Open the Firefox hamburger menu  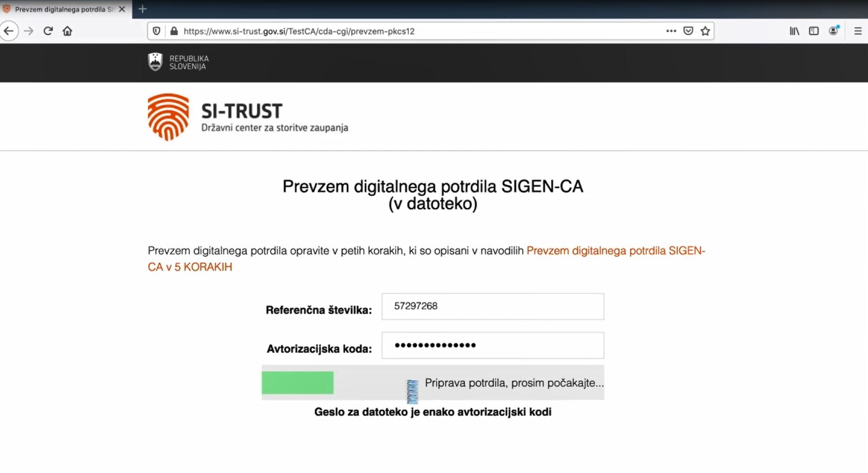click(x=858, y=31)
